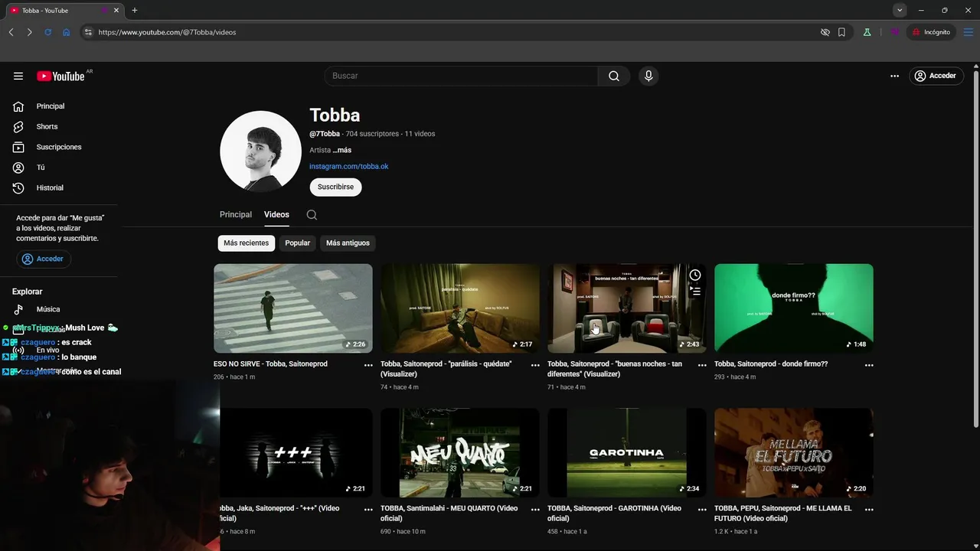The height and width of the screenshot is (551, 980).
Task: Click the YouTube logo
Action: 61,76
